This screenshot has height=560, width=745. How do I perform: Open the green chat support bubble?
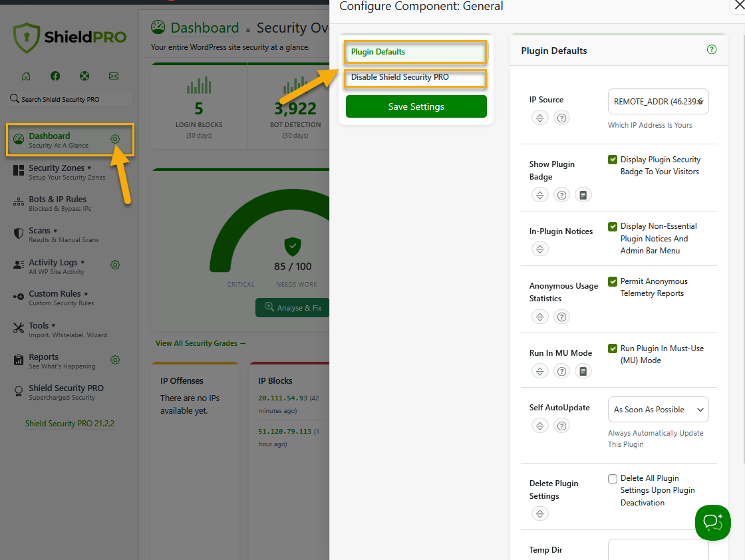[712, 523]
